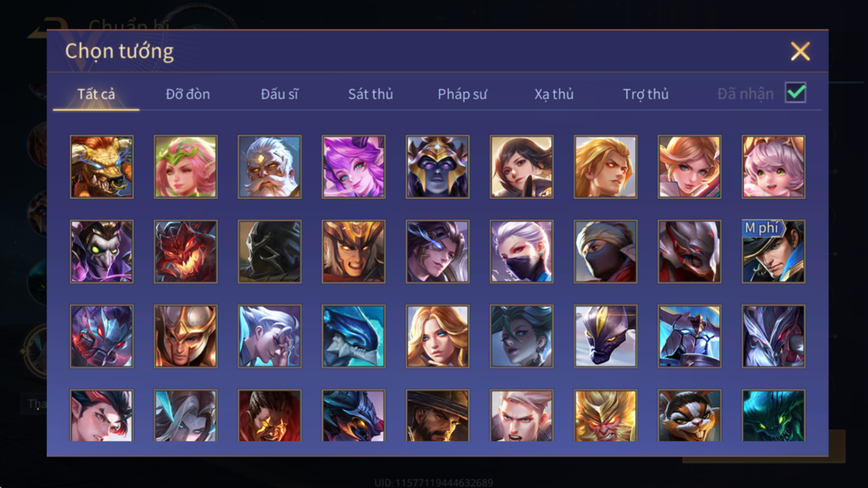Show the Pháp sư hero category
This screenshot has height=488, width=868.
point(462,94)
